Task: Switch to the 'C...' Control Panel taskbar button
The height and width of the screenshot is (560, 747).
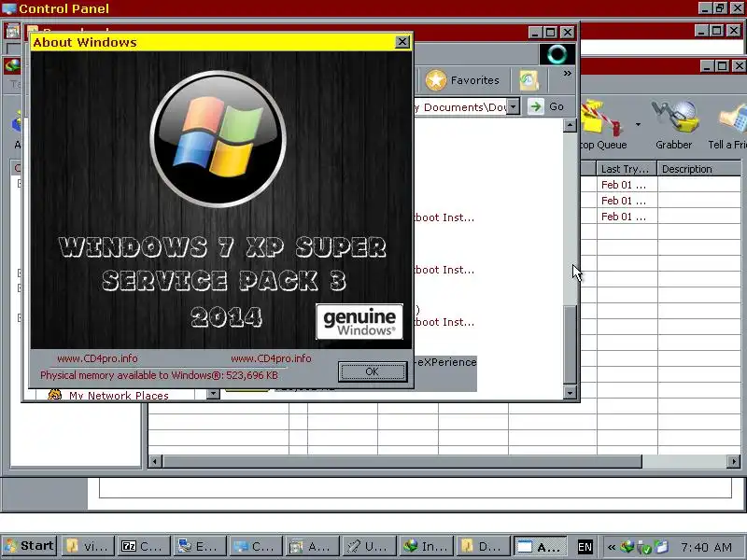Action: pos(255,546)
